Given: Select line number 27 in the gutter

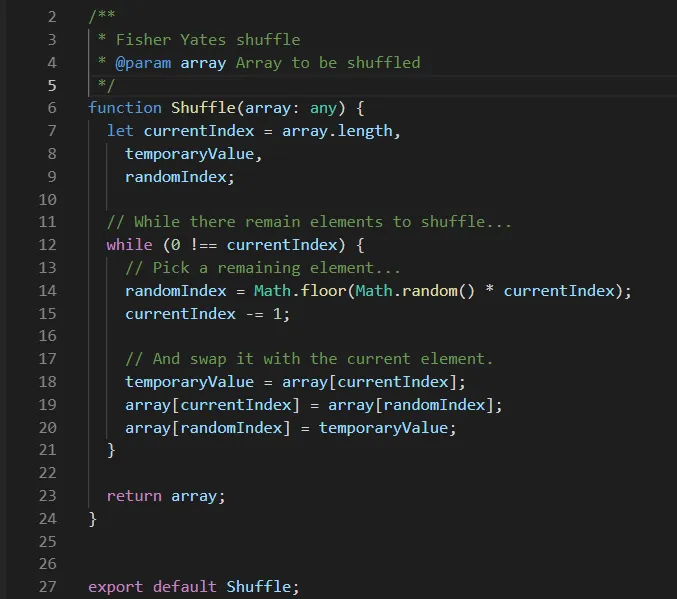Looking at the screenshot, I should click(47, 587).
